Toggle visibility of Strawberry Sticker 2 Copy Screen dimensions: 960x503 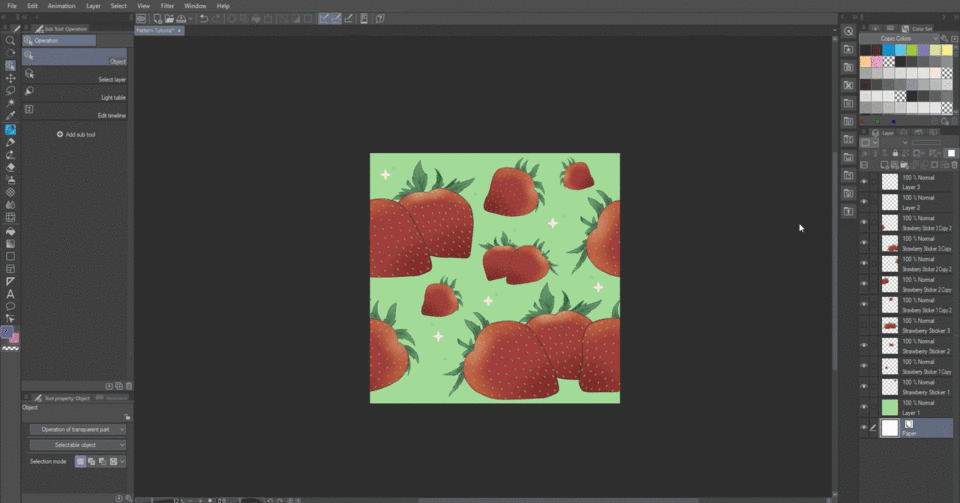(x=864, y=284)
